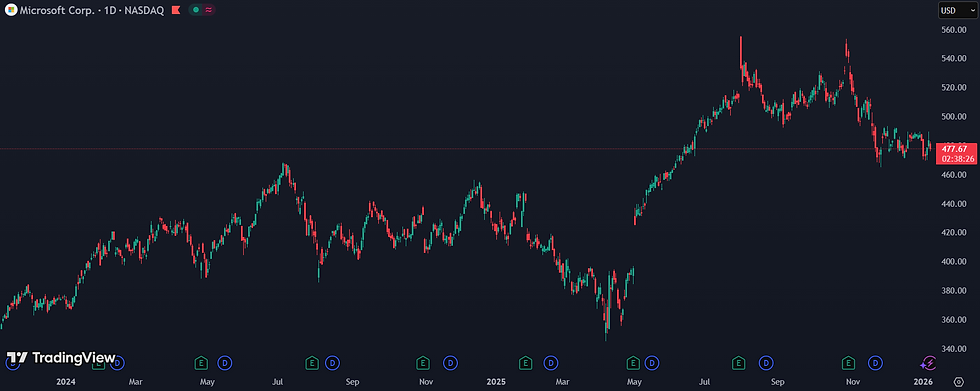Click the 360.00 price axis label
Image resolution: width=980 pixels, height=391 pixels.
pos(954,320)
